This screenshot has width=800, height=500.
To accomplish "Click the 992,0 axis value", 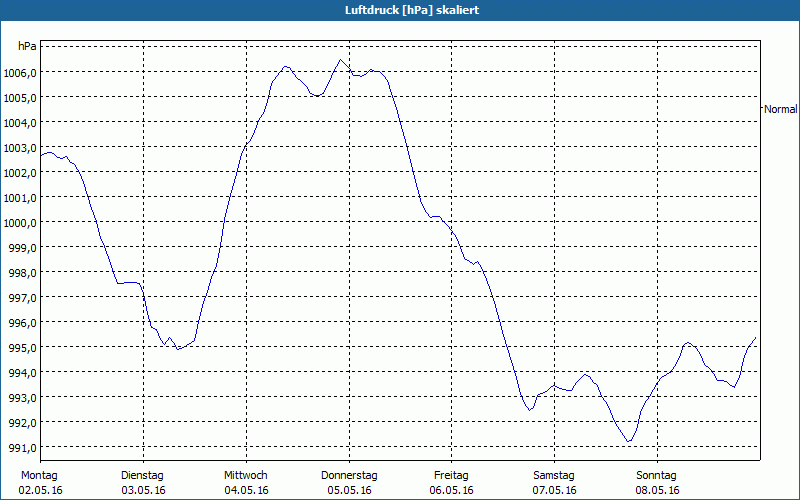I will pos(23,422).
